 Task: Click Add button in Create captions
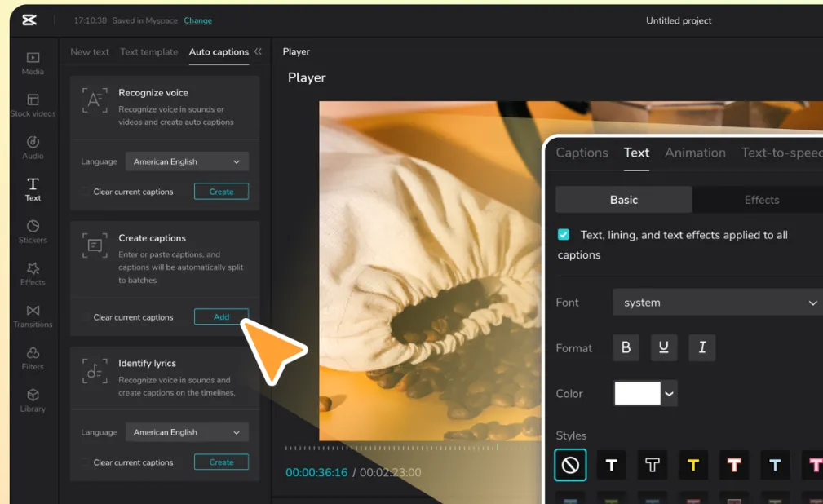click(221, 317)
